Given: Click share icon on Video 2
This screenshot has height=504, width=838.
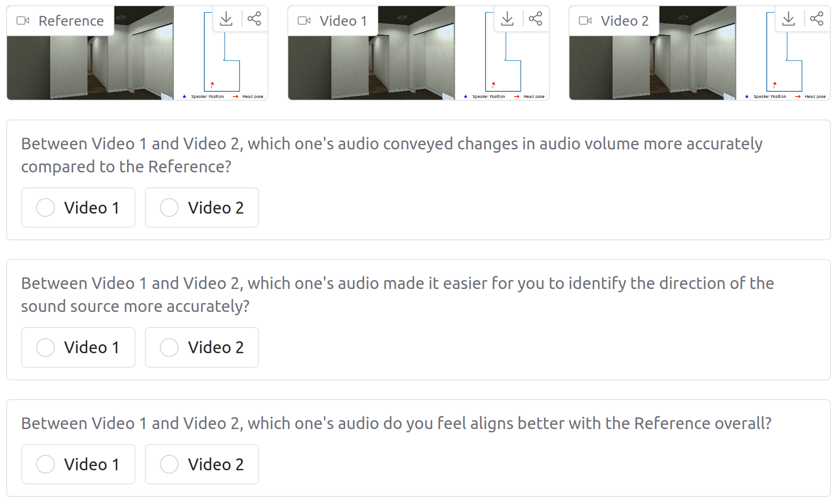Looking at the screenshot, I should pyautogui.click(x=816, y=19).
